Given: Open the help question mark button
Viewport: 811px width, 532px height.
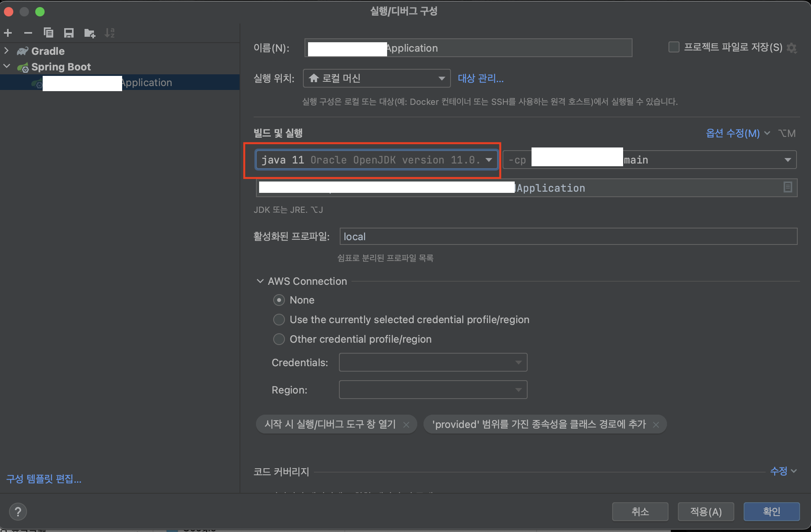Looking at the screenshot, I should click(18, 511).
